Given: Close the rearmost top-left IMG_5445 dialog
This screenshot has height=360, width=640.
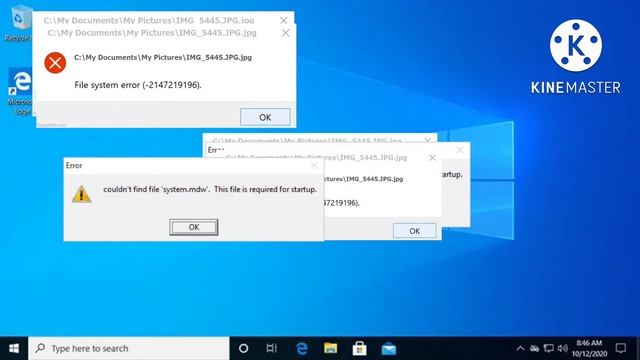Looking at the screenshot, I should point(283,20).
